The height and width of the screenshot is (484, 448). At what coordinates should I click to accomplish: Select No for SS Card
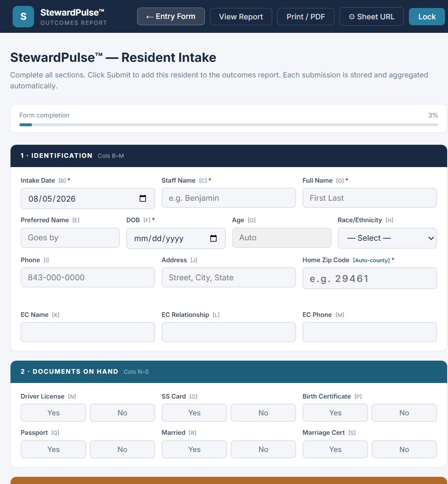(263, 413)
